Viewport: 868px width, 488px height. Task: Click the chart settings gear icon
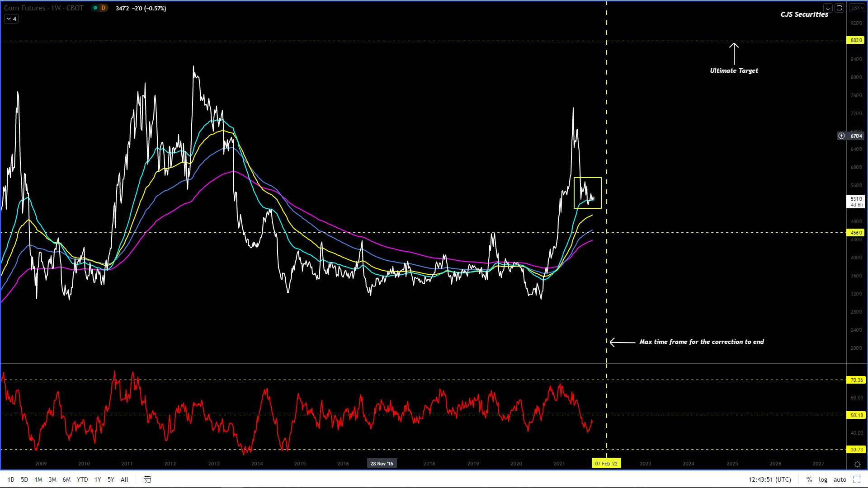coord(857,464)
